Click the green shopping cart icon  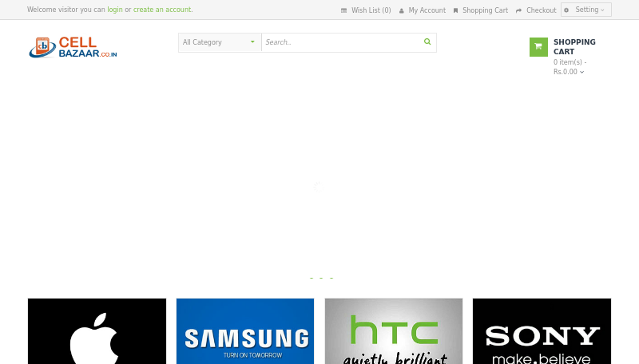538,47
